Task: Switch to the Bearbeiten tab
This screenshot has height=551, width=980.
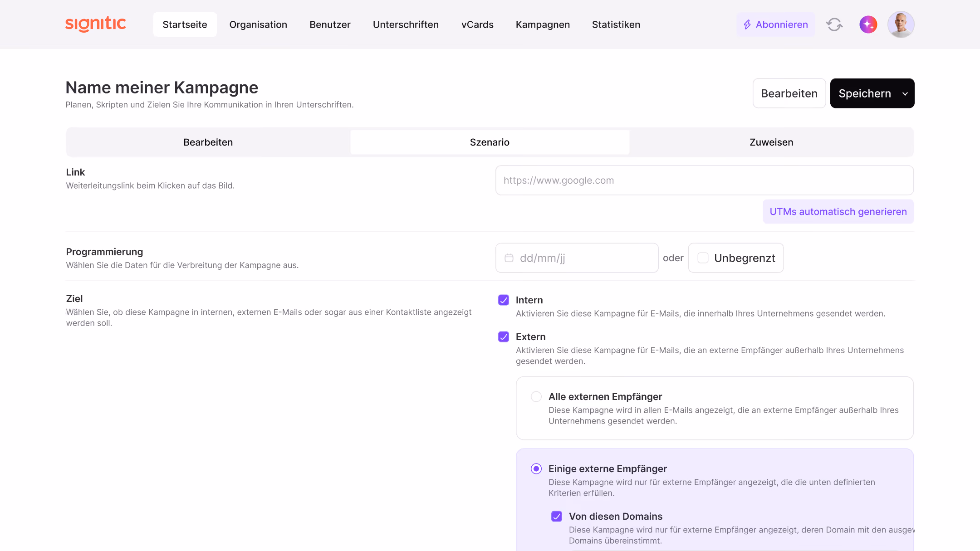Action: pyautogui.click(x=208, y=142)
